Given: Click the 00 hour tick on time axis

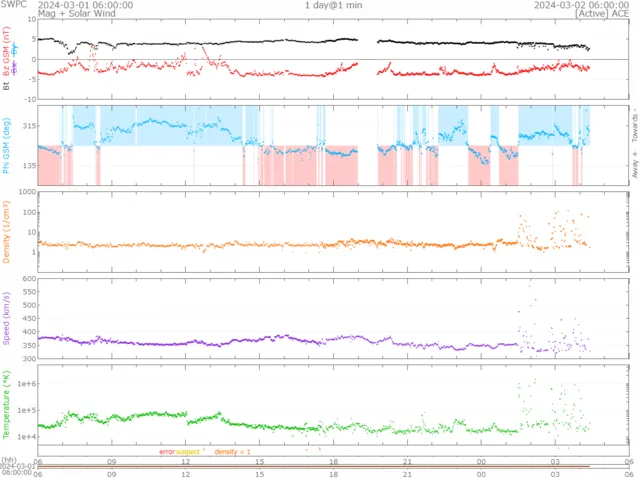Looking at the screenshot, I should [x=481, y=462].
